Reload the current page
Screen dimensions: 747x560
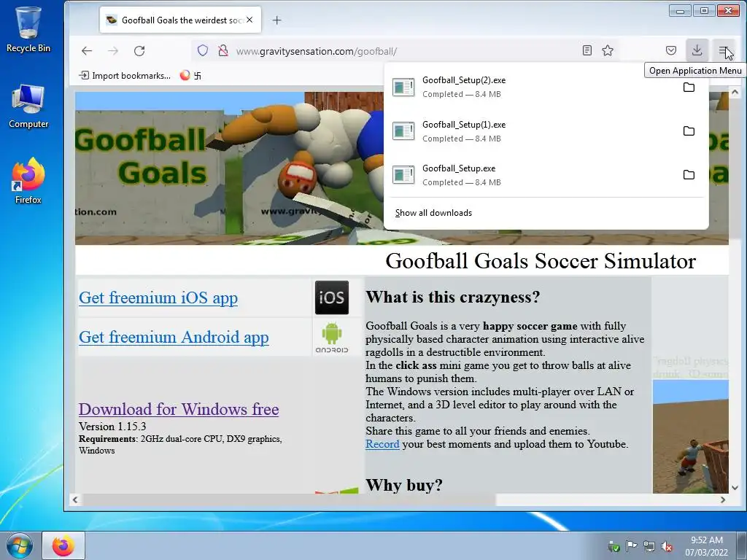point(139,51)
